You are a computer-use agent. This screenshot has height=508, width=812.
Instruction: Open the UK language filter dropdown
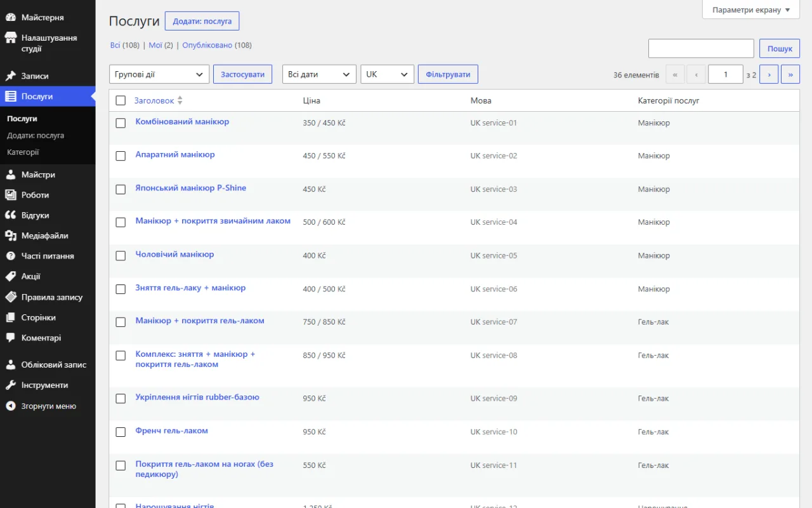[388, 74]
